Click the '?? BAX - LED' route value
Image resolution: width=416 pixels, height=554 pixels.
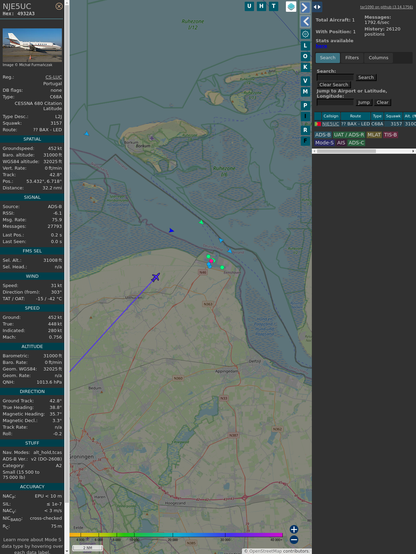coord(47,130)
